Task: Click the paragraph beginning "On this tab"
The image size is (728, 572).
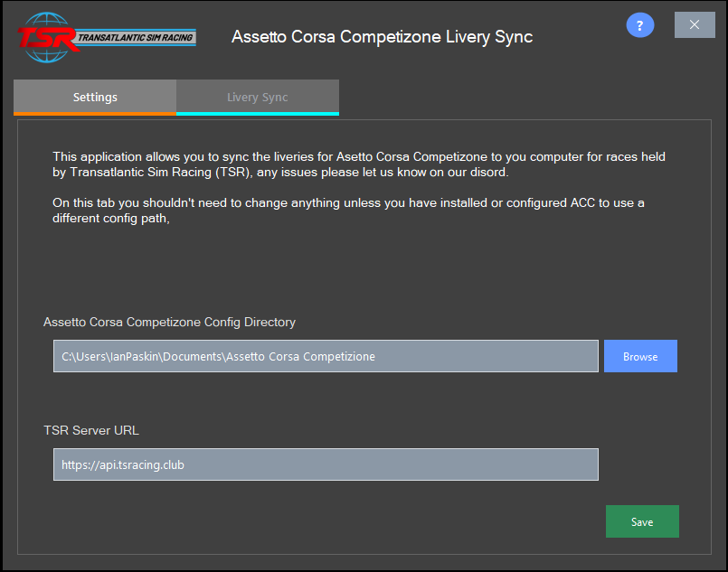Action: (x=348, y=211)
